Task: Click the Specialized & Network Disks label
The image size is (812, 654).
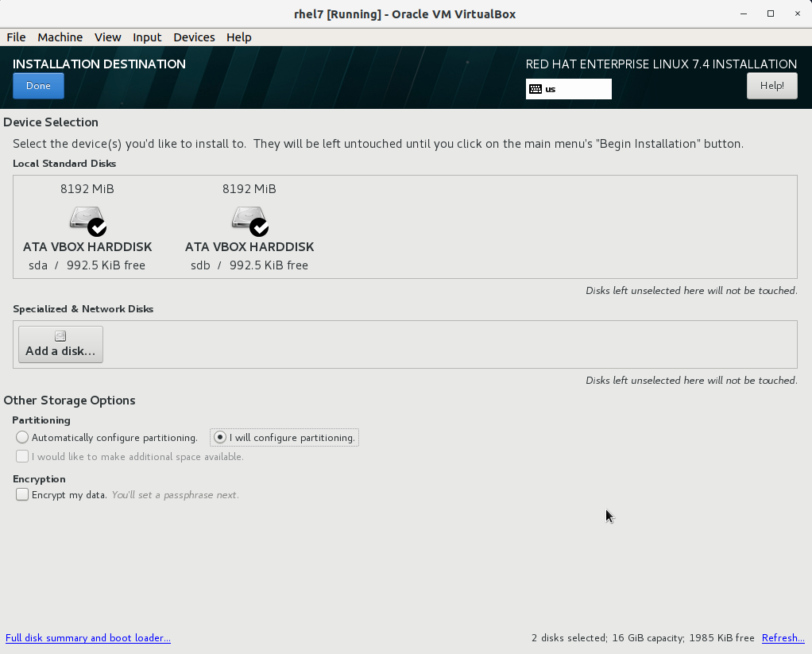Action: pos(83,309)
